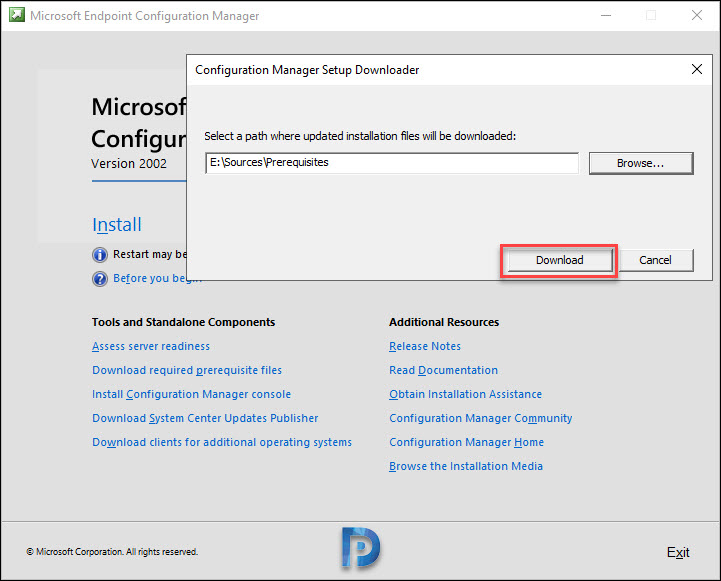
Task: Open Download System Center Updates Publisher
Action: pos(205,418)
